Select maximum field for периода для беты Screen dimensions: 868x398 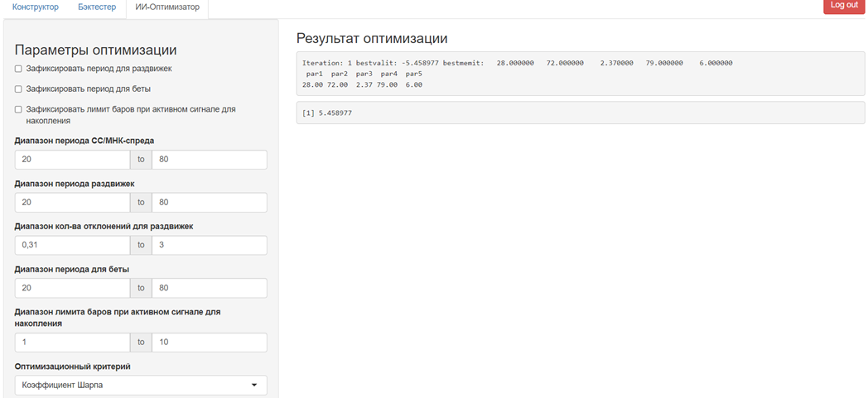[210, 288]
